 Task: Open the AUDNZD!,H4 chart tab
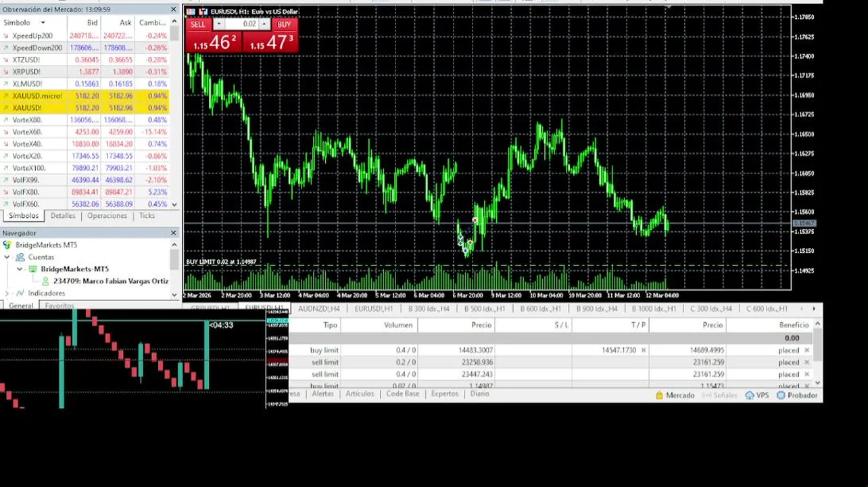coord(318,309)
